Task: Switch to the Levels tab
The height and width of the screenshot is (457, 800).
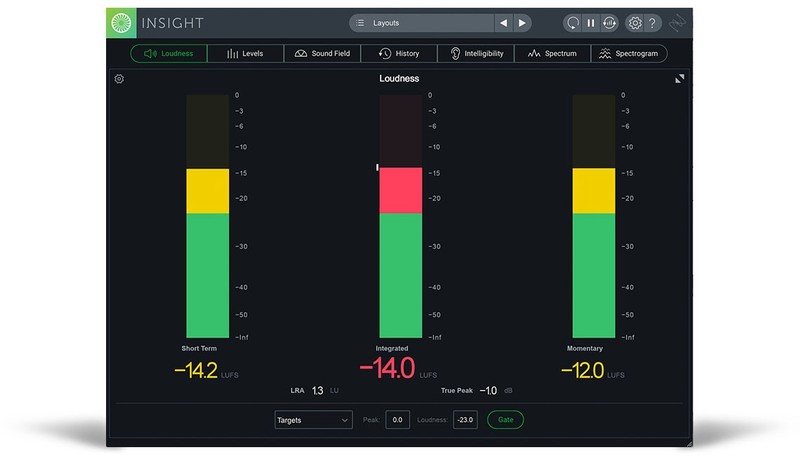Action: coord(245,54)
